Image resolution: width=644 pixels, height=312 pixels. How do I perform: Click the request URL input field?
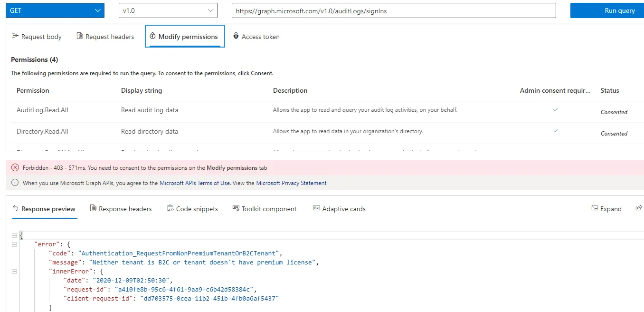pyautogui.click(x=393, y=10)
